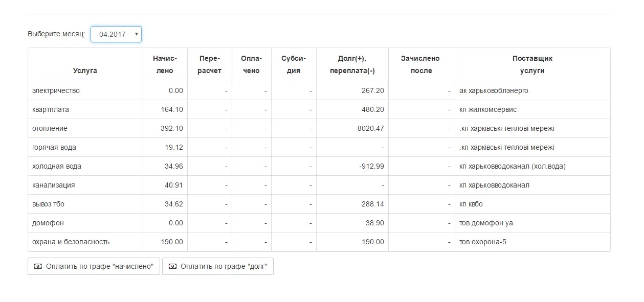Open the month selector dropdown 04.2017

(116, 34)
